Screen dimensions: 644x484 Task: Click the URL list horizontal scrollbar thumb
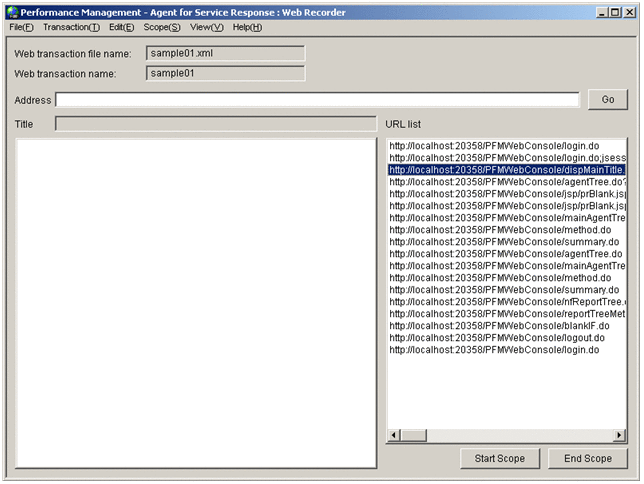[x=414, y=435]
